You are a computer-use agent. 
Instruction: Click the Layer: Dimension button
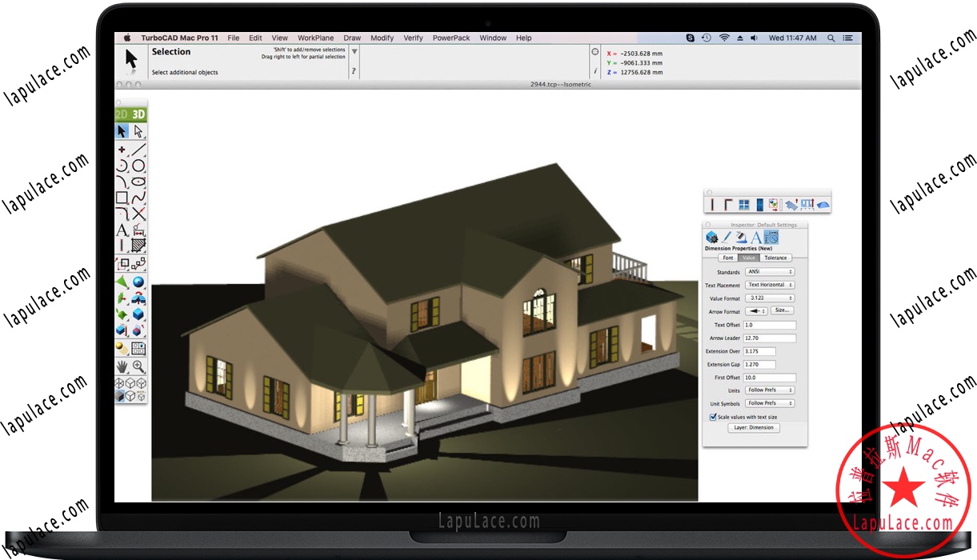coord(753,427)
